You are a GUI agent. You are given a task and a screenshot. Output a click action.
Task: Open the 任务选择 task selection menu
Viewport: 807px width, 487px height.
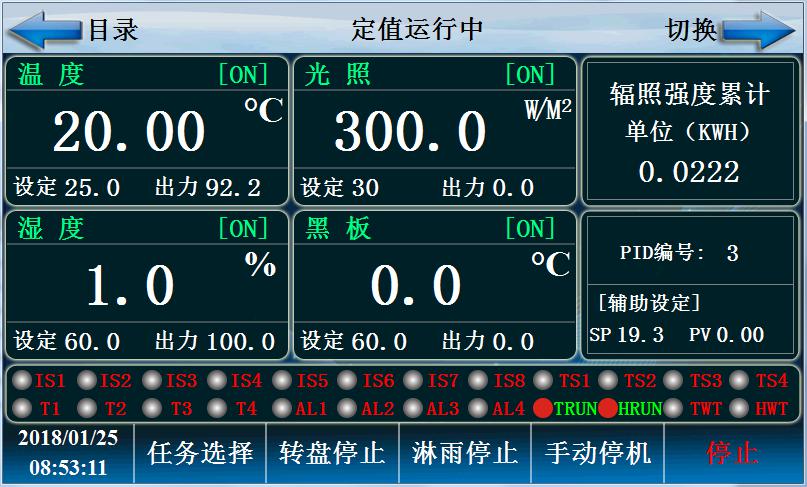[200, 453]
